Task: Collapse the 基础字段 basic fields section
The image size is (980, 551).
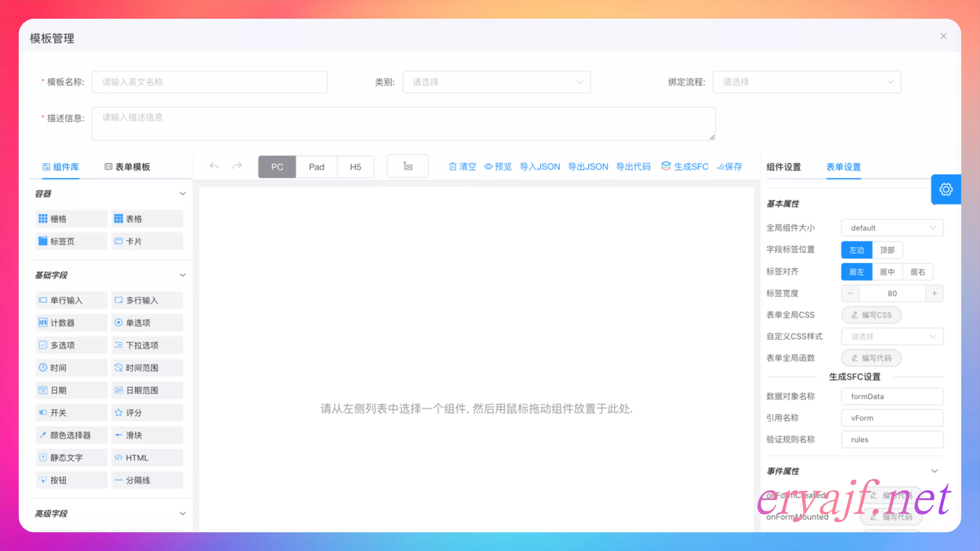Action: click(183, 275)
